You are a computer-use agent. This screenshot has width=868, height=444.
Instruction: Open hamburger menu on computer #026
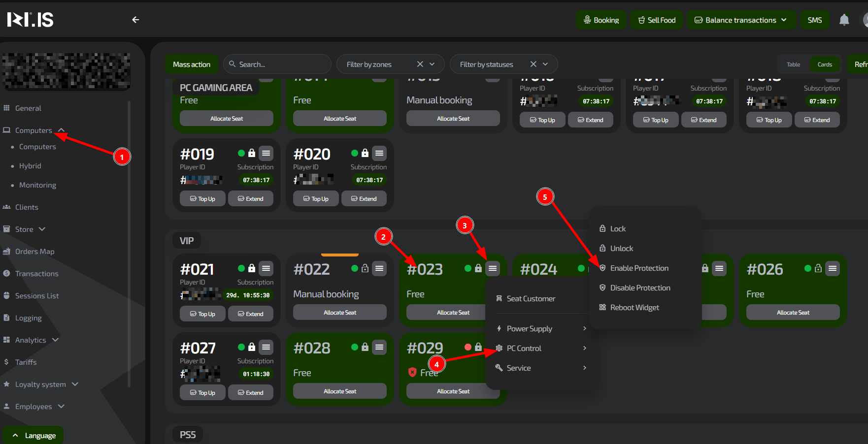(832, 268)
